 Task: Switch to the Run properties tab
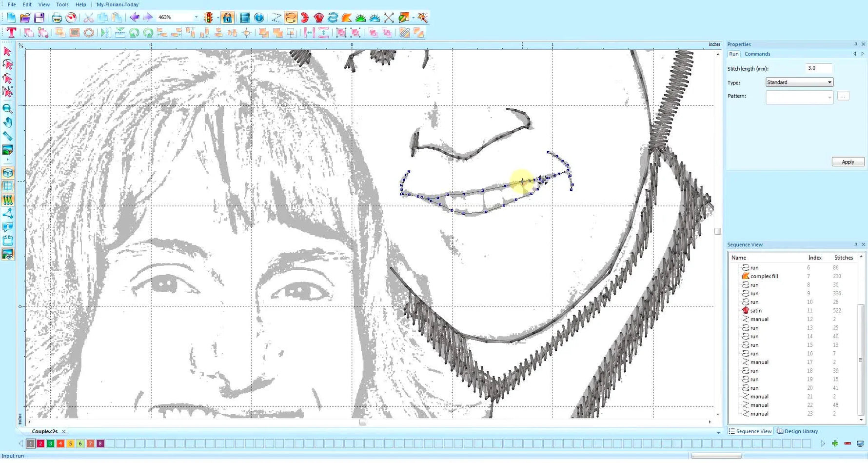click(734, 54)
